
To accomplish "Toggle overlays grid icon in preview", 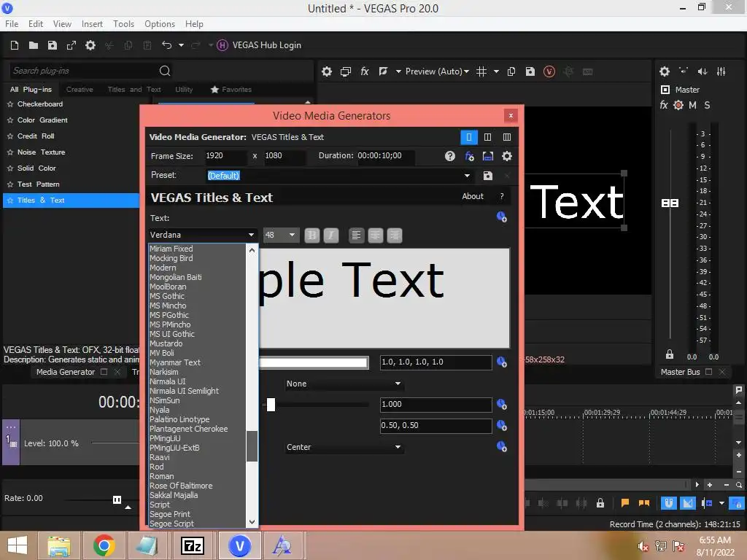I will coord(481,71).
